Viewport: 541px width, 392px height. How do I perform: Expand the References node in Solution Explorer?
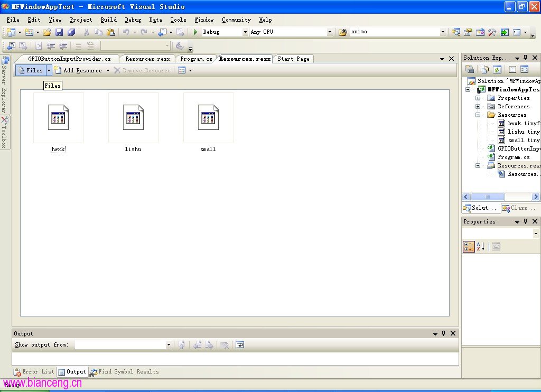(x=478, y=106)
